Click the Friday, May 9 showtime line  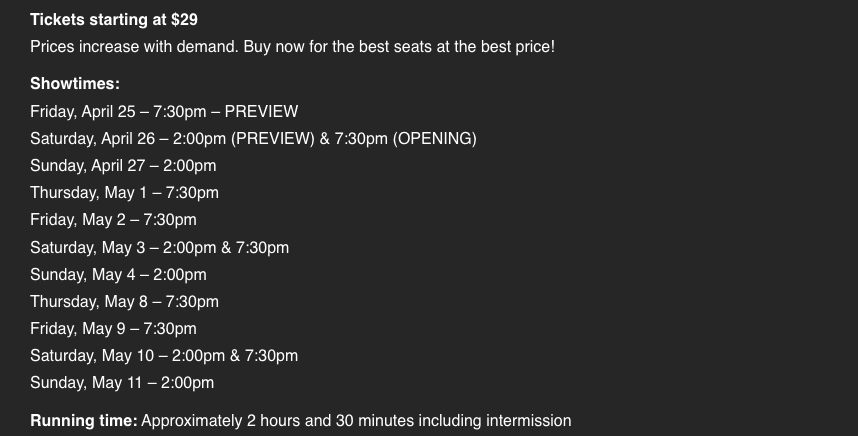[x=113, y=328]
